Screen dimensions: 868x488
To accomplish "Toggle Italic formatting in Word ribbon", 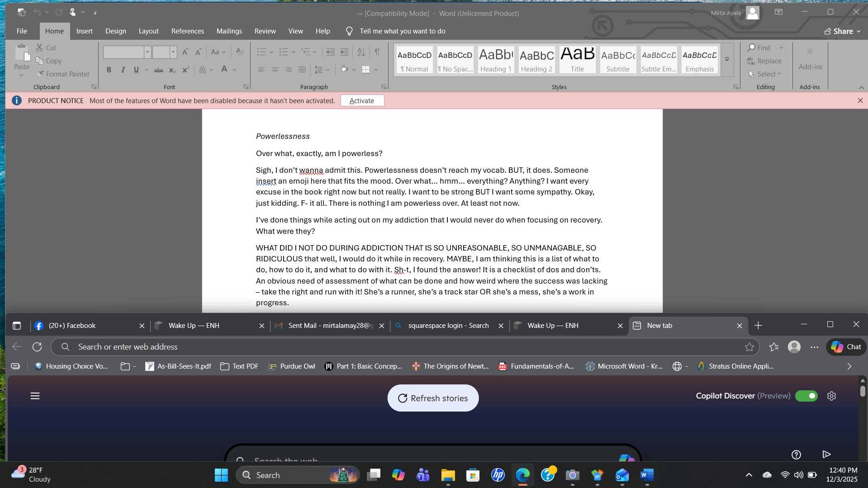I will click(x=123, y=70).
